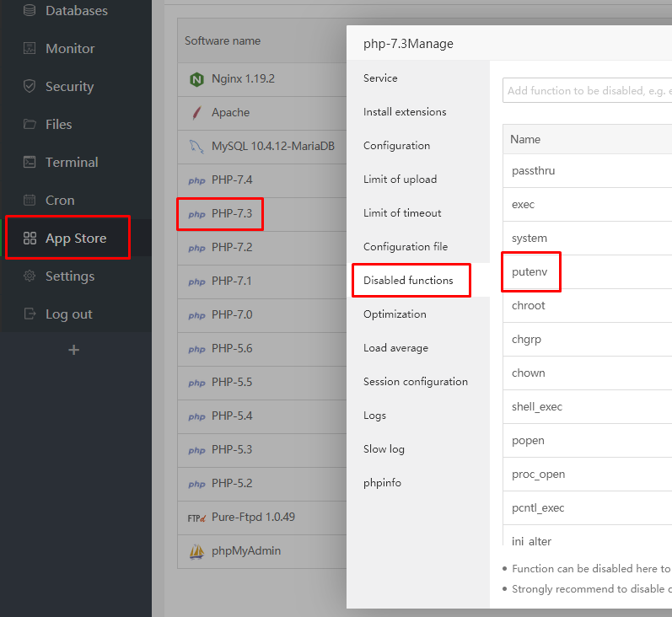Click the Files folder icon
This screenshot has width=672, height=617.
pyautogui.click(x=30, y=124)
